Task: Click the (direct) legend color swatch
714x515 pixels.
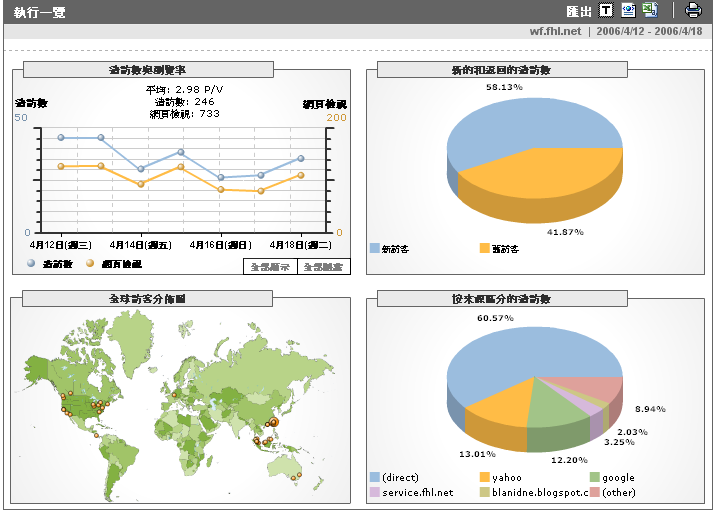Action: point(375,477)
